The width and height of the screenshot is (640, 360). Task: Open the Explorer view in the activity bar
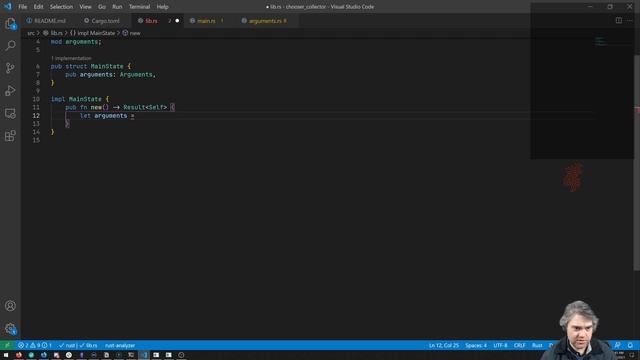pyautogui.click(x=10, y=24)
